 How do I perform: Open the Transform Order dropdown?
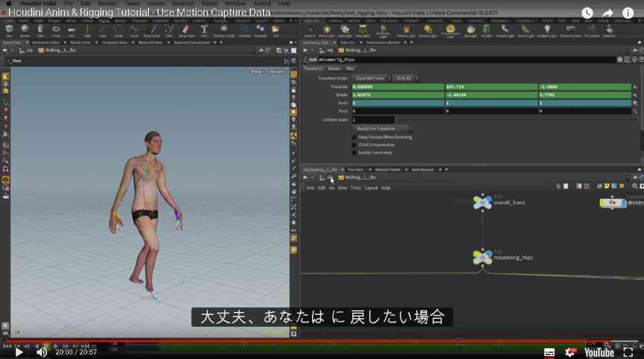coord(371,78)
